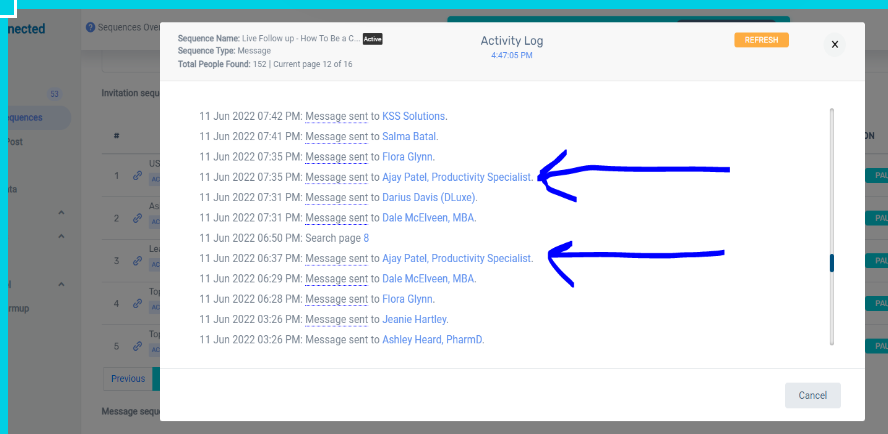Open Dale McElveen, MBA link at 07:31 PM
The width and height of the screenshot is (888, 434).
pos(428,218)
